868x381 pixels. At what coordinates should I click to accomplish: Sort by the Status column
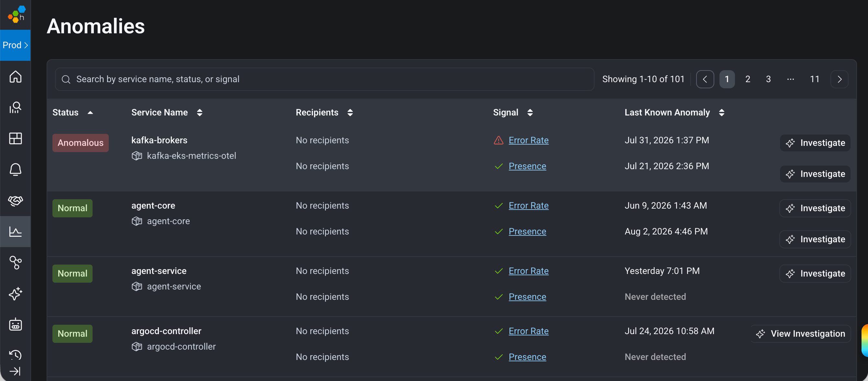pos(73,113)
